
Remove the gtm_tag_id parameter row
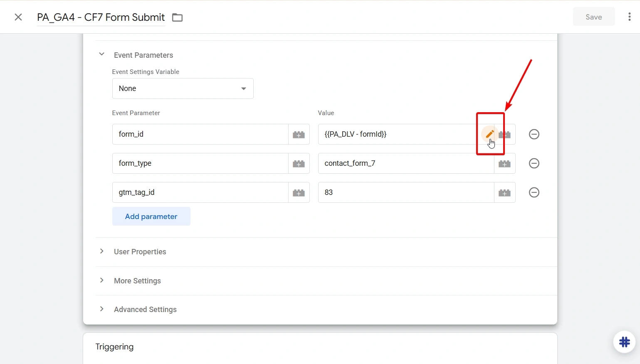[534, 192]
